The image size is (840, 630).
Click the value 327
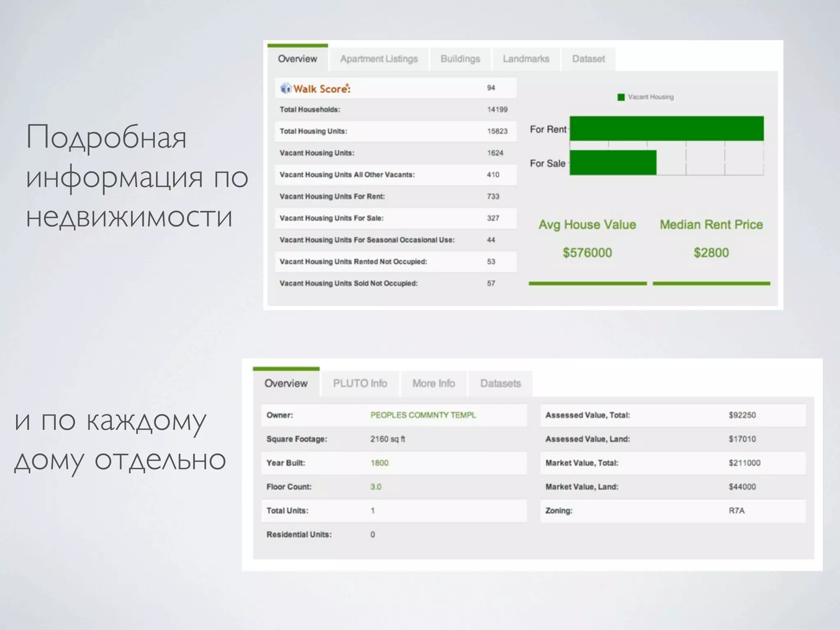[x=493, y=218]
